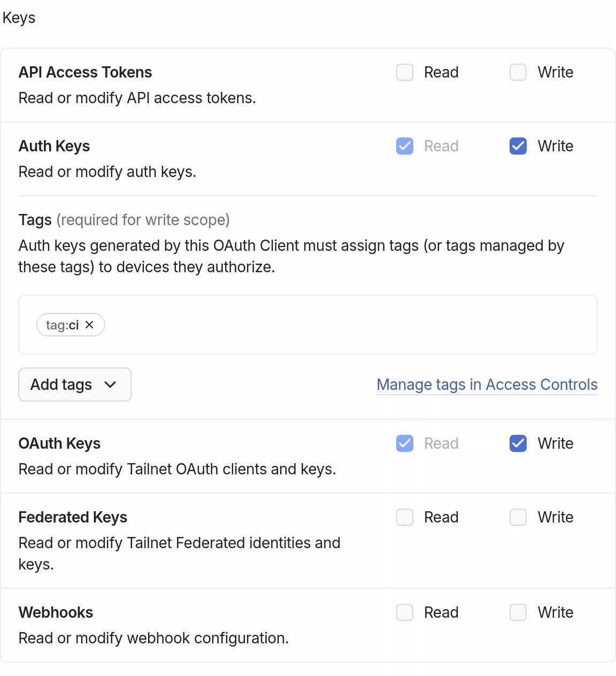Enable Write for Federated Keys
The height and width of the screenshot is (676, 616).
pos(518,517)
